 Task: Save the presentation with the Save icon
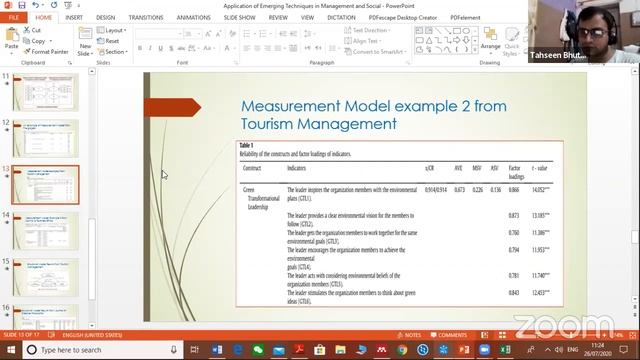click(22, 5)
